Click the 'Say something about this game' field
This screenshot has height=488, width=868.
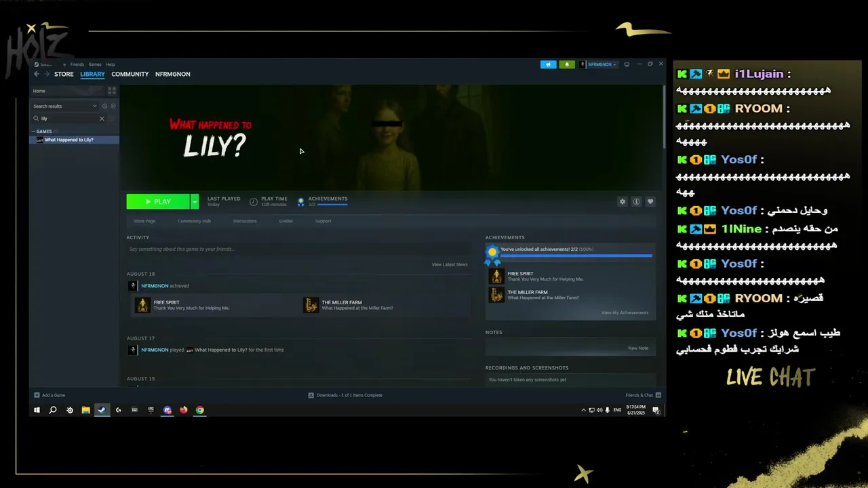pos(298,249)
